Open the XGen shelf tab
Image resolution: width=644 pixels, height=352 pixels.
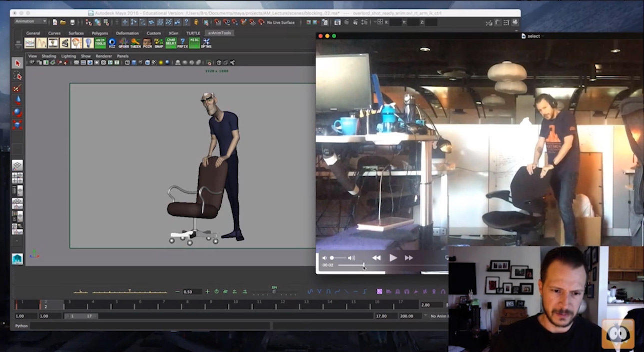pos(174,33)
